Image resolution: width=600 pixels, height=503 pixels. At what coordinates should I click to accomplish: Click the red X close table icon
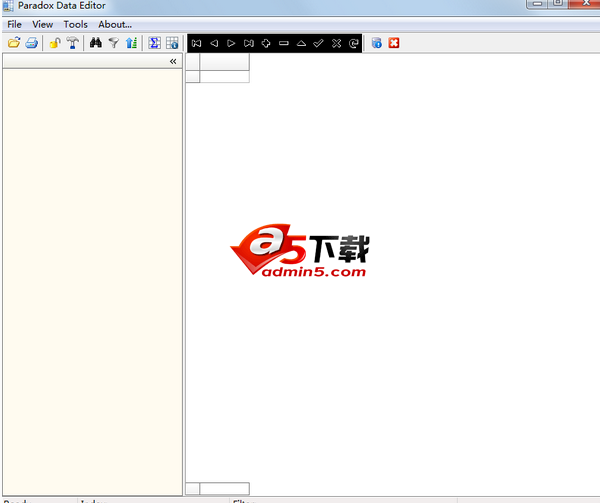[x=394, y=43]
